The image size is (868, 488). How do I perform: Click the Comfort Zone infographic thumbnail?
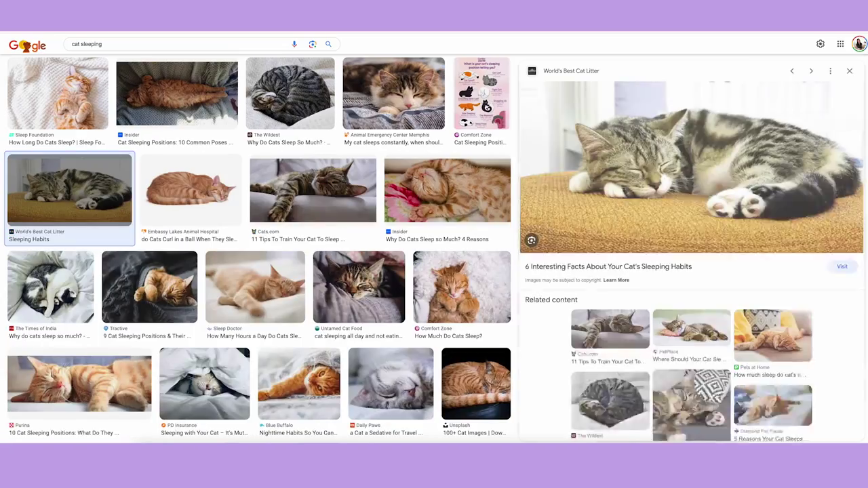(481, 94)
